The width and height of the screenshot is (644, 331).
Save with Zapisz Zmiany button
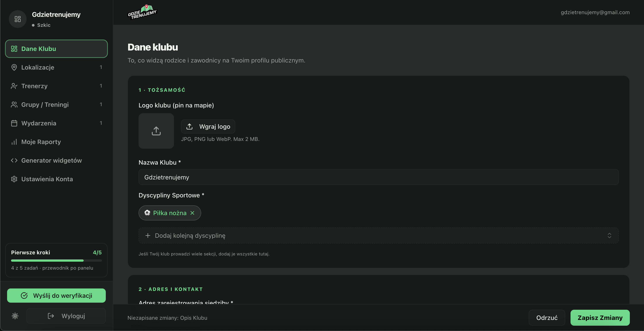click(600, 318)
